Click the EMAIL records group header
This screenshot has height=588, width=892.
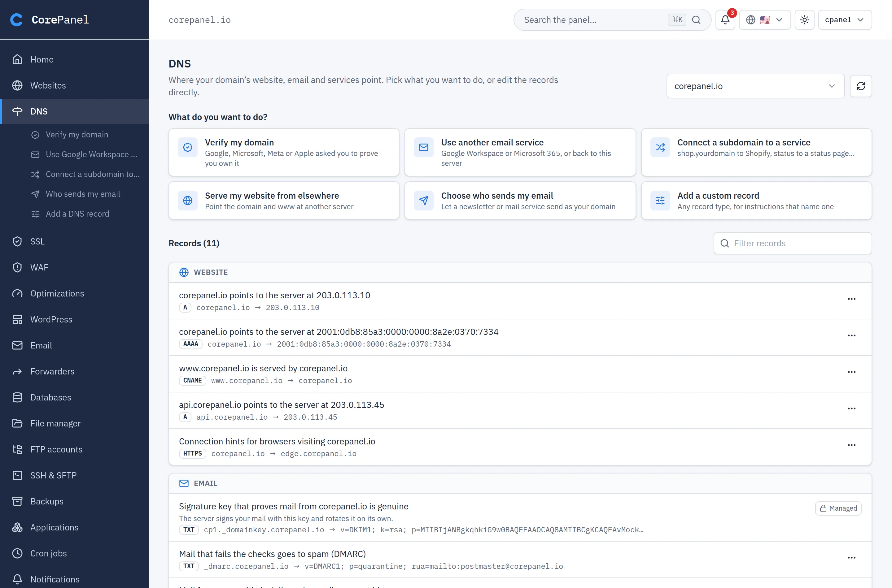click(520, 483)
